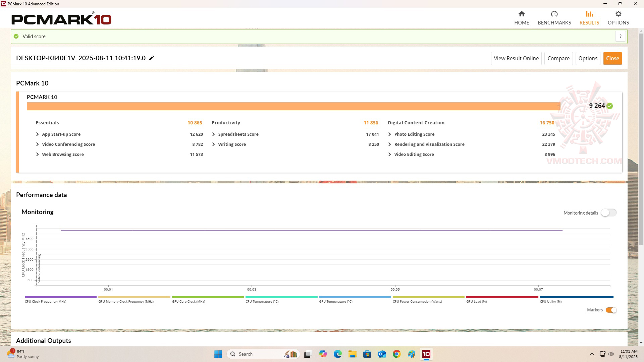The image size is (644, 362).
Task: Click View Result Online button
Action: [x=516, y=58]
